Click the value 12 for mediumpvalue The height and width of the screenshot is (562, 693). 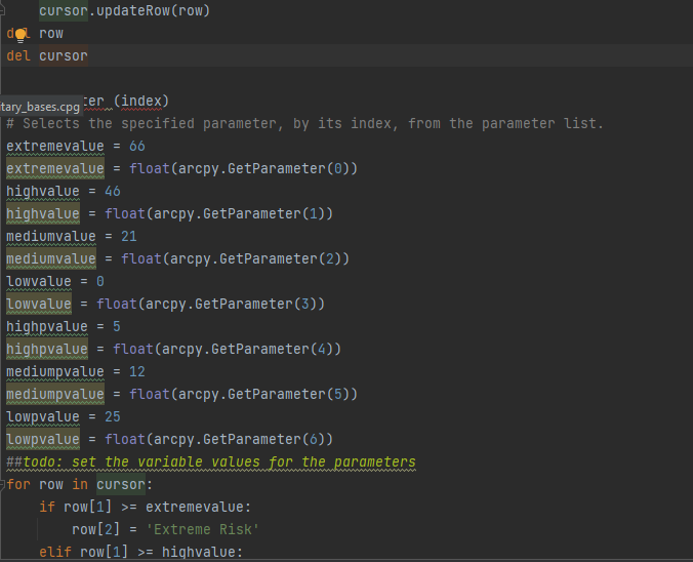(x=137, y=371)
